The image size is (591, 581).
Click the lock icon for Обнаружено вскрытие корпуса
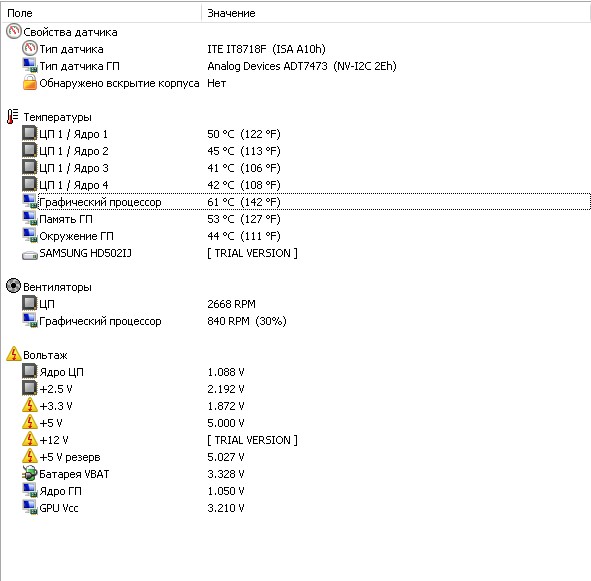pyautogui.click(x=30, y=83)
